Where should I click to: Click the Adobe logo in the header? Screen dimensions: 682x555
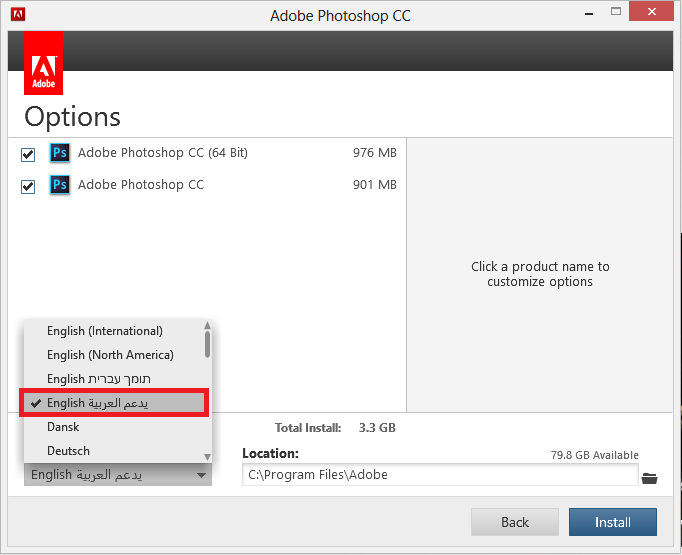point(43,63)
